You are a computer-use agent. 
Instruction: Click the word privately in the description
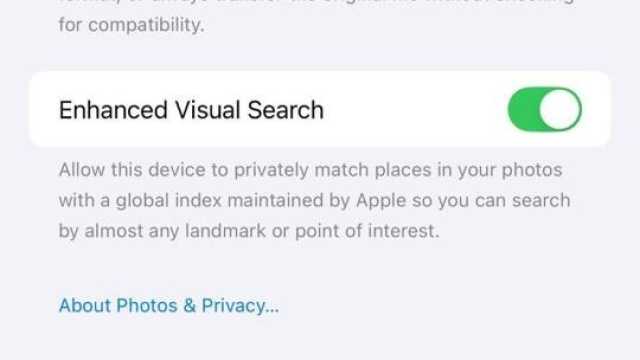pos(271,170)
